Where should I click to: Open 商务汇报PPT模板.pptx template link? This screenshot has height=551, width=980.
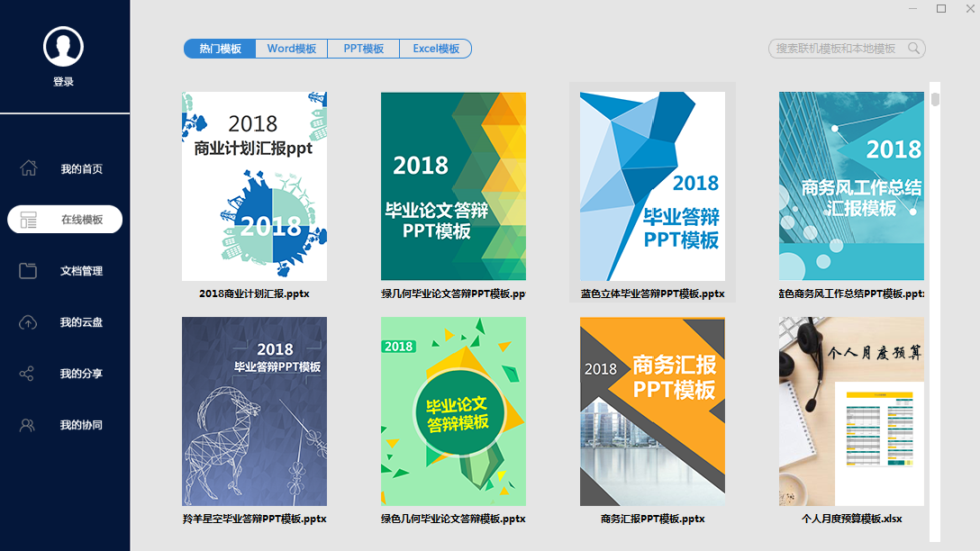tap(652, 518)
